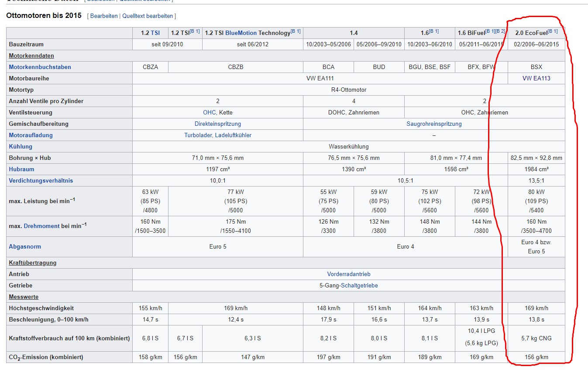Click the R4-Ottomotor cell
The image size is (588, 370).
[349, 90]
